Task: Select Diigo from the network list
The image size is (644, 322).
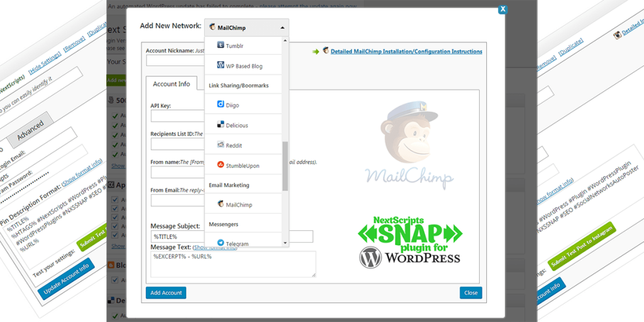Action: pos(243,105)
